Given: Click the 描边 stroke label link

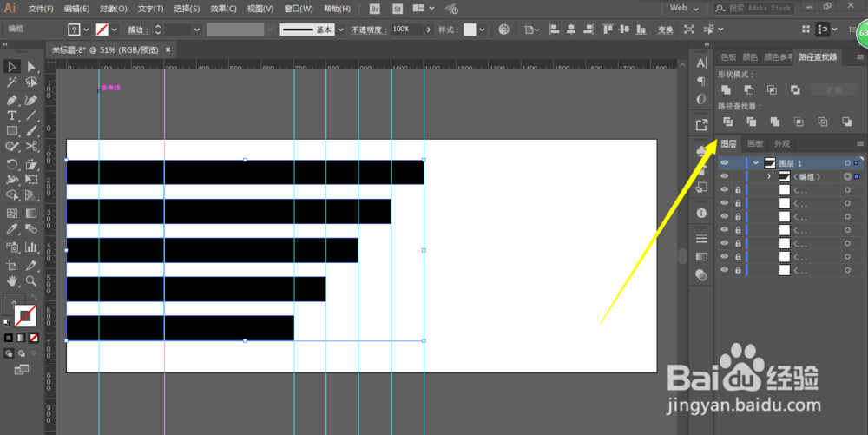Looking at the screenshot, I should pos(138,30).
